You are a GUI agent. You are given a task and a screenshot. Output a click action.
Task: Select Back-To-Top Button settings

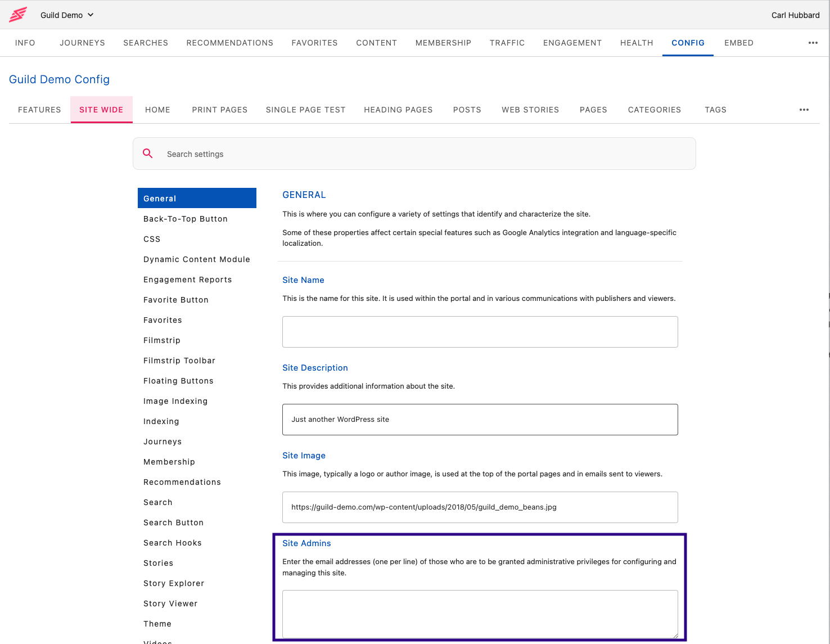(x=185, y=219)
